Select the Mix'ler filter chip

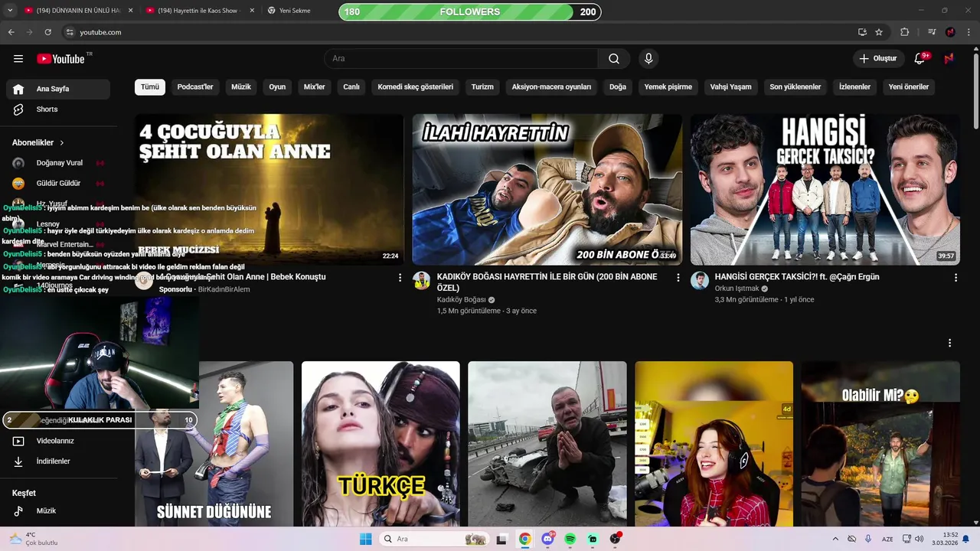tap(315, 86)
